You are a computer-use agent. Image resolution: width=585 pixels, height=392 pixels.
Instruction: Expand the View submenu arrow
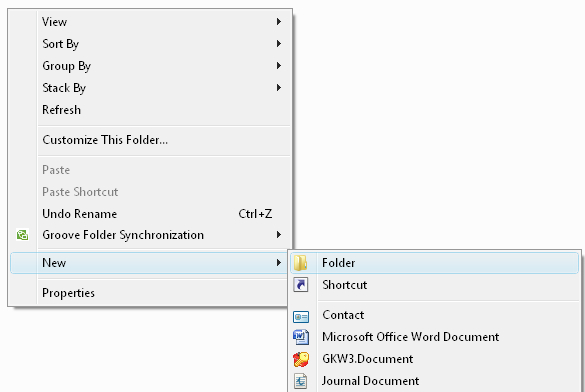pyautogui.click(x=279, y=22)
